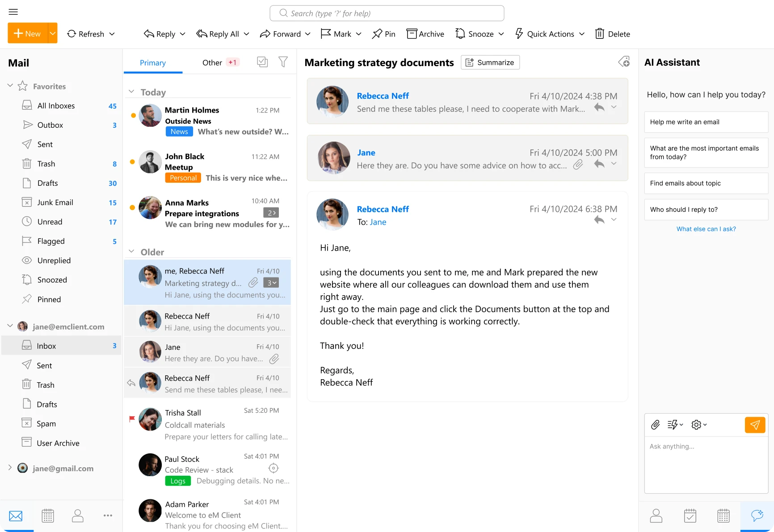Delete the selected email
The height and width of the screenshot is (532, 774).
[612, 34]
